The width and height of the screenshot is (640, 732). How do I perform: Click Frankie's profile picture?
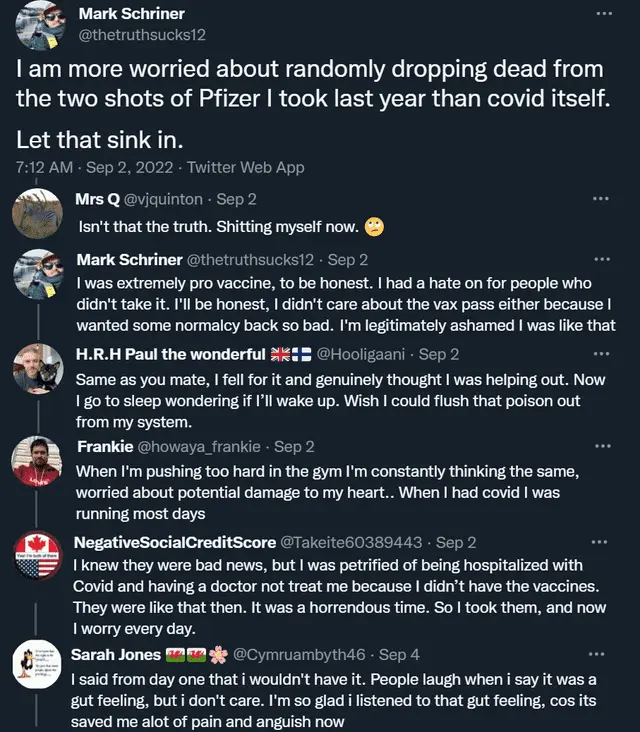tap(39, 461)
